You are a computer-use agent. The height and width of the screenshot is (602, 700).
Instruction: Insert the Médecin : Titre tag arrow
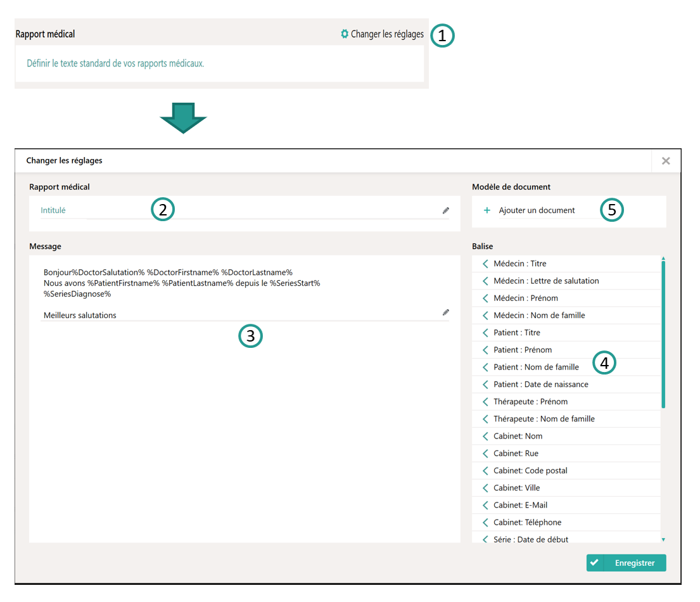(485, 264)
